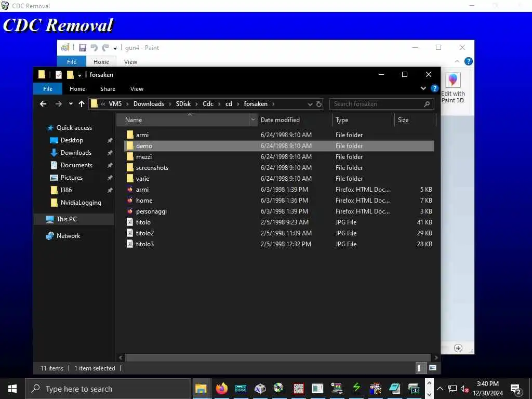532x399 pixels.
Task: Click the horizontal scrollbar in file list
Action: [277, 357]
